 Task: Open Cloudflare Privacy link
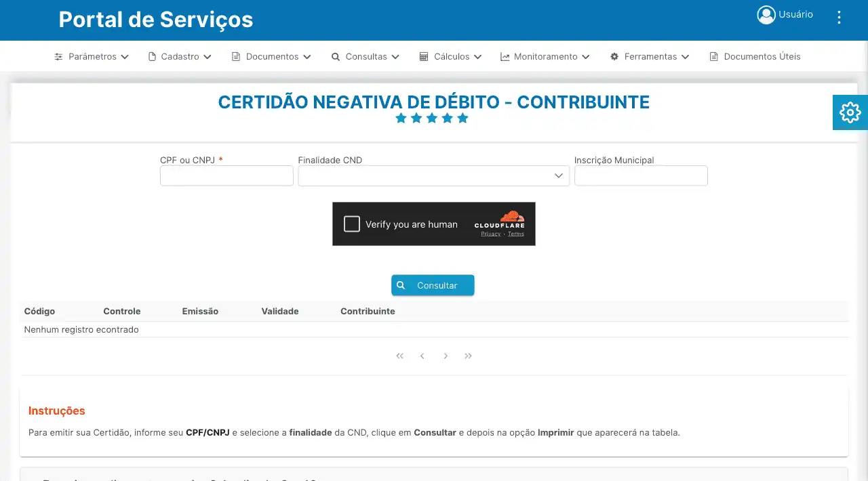coord(490,234)
